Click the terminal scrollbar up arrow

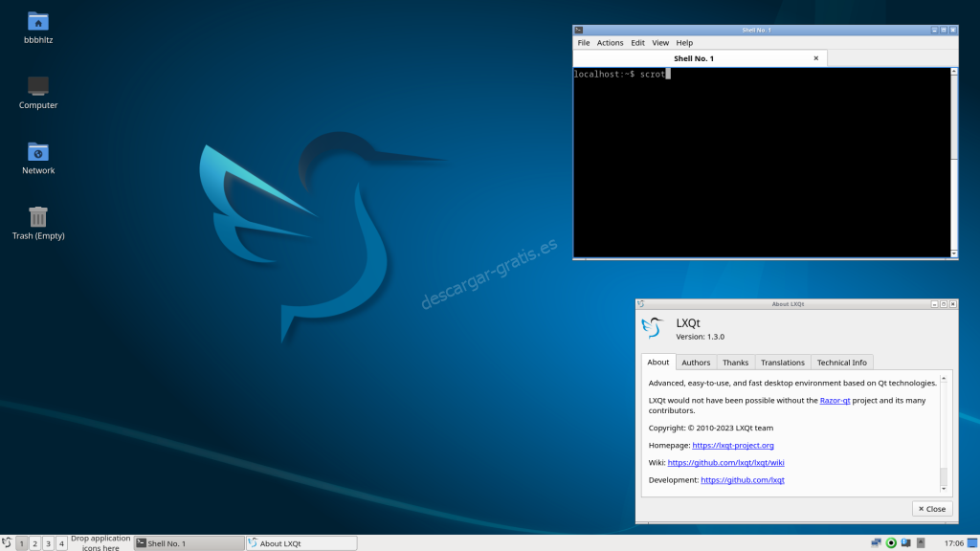[x=954, y=72]
